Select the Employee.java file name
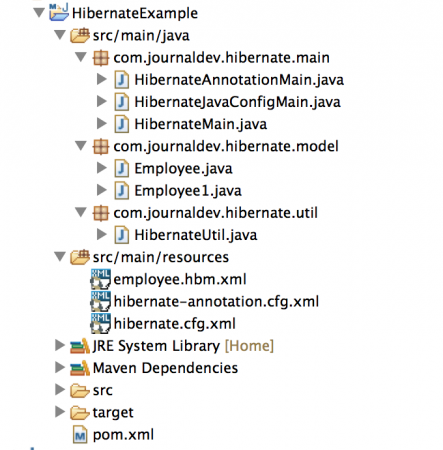Viewport: 443px width, 450px height. [183, 169]
